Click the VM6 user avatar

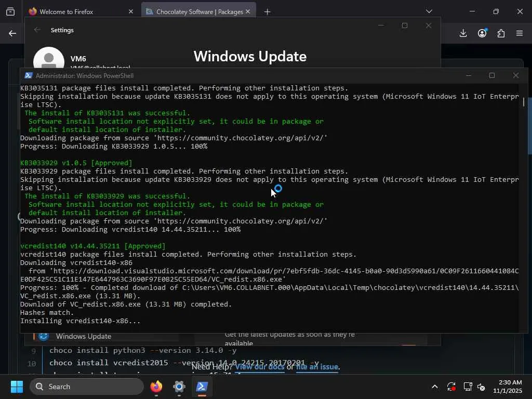[49, 58]
